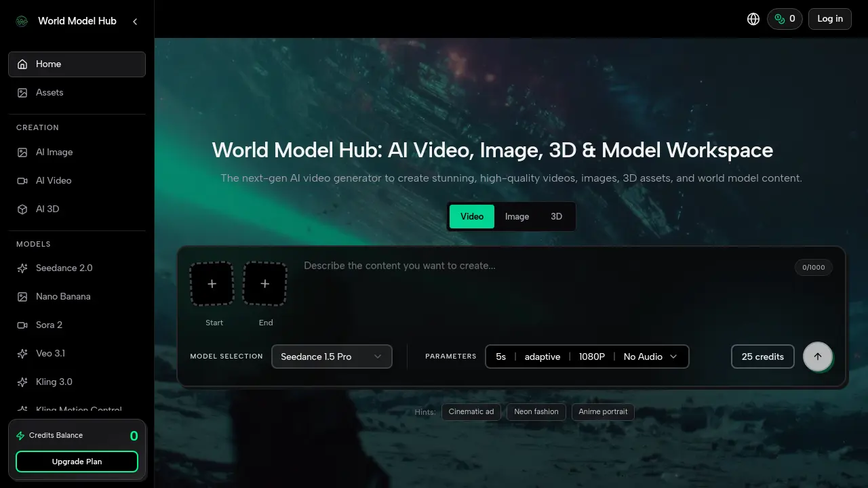
Task: Click the Seedance 2.0 sparkle icon
Action: click(22, 268)
